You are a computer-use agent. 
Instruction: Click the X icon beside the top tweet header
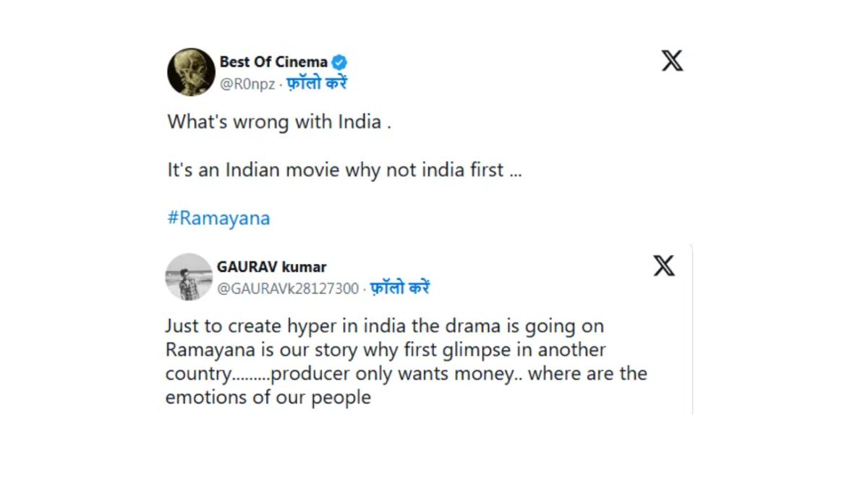coord(672,61)
